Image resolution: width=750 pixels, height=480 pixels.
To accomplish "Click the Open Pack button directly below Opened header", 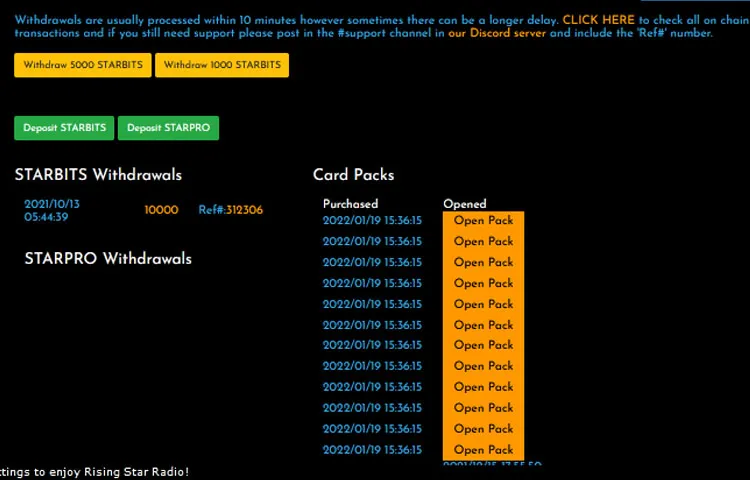I will 484,220.
